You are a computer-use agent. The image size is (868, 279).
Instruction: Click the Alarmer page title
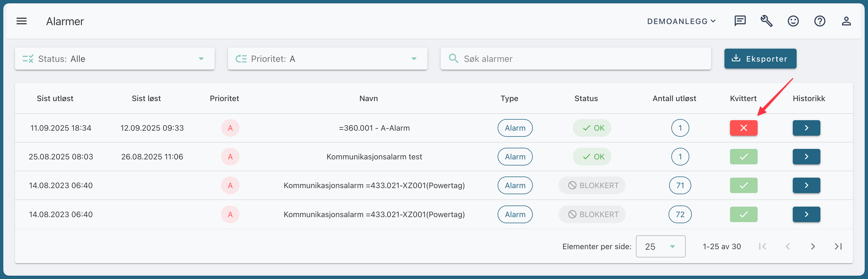pos(65,21)
